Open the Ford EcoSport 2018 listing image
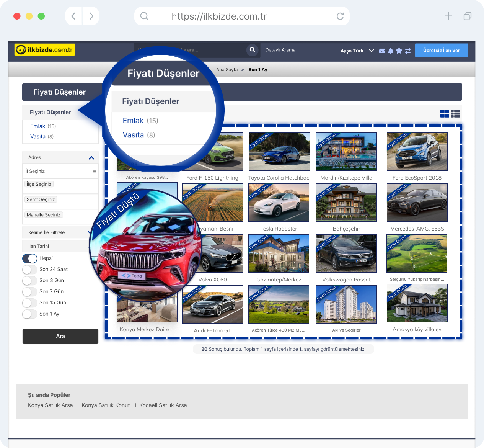Viewport: 484px width, 448px height. (417, 152)
